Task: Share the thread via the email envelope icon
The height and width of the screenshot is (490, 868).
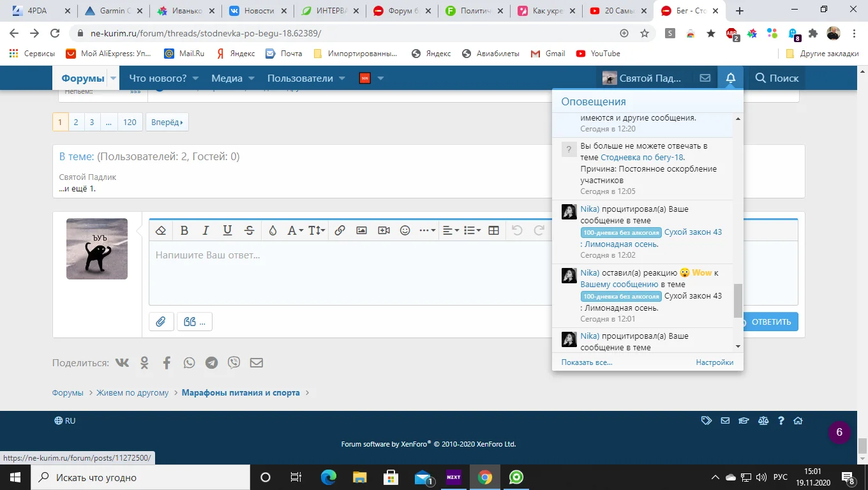Action: click(x=256, y=362)
